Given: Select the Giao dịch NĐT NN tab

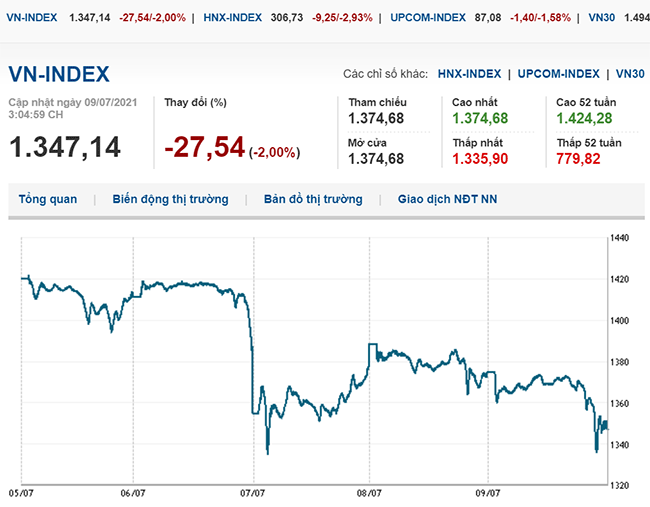Looking at the screenshot, I should pos(447,199).
